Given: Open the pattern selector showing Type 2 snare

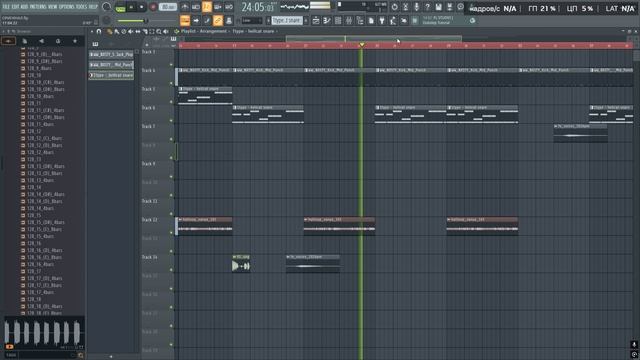Looking at the screenshot, I should (287, 20).
